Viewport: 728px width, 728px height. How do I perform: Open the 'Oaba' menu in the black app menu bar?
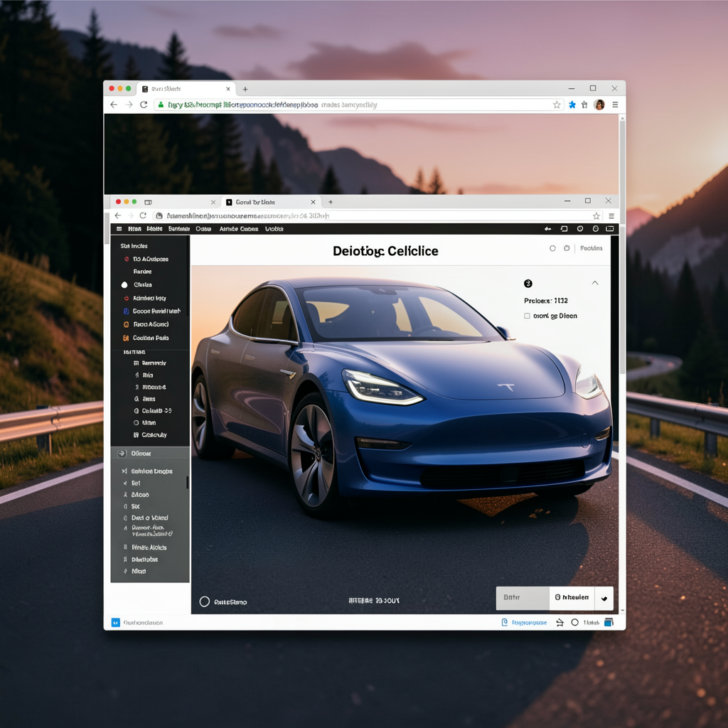click(203, 229)
